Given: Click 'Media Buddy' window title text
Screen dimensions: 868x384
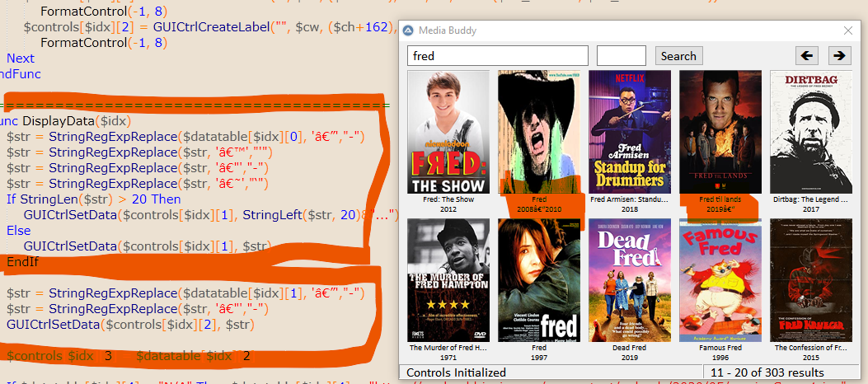Looking at the screenshot, I should click(448, 30).
